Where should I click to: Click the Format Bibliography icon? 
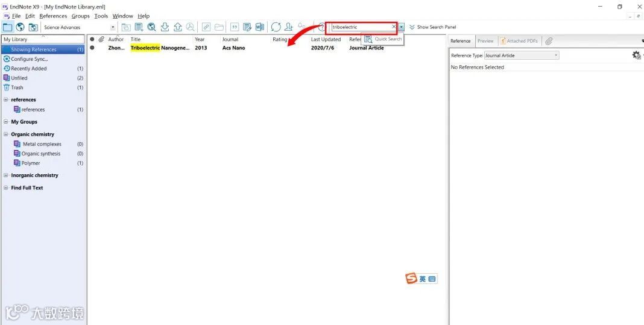247,27
